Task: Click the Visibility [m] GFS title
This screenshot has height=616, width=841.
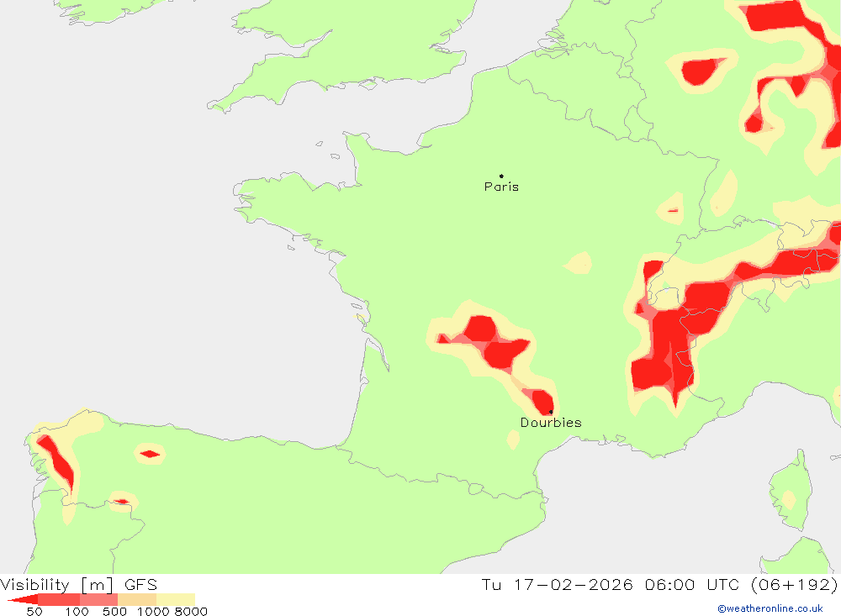Action: click(79, 584)
